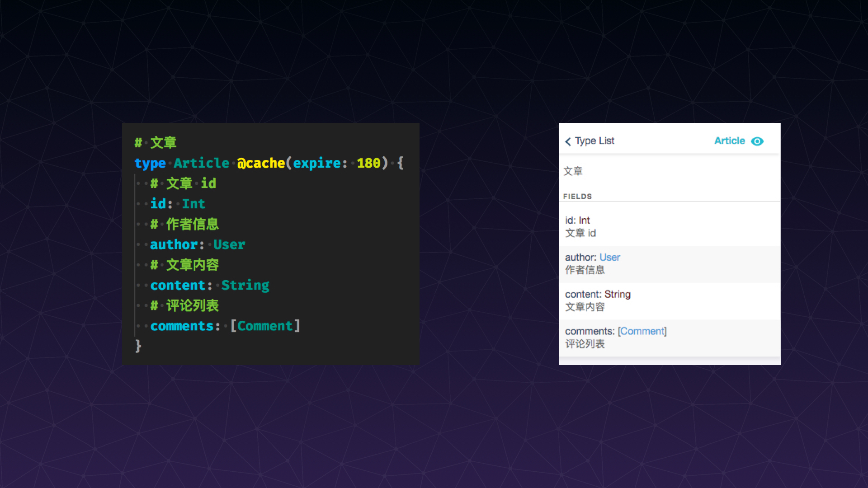Click the closing brace in code
868x488 pixels.
coord(138,346)
